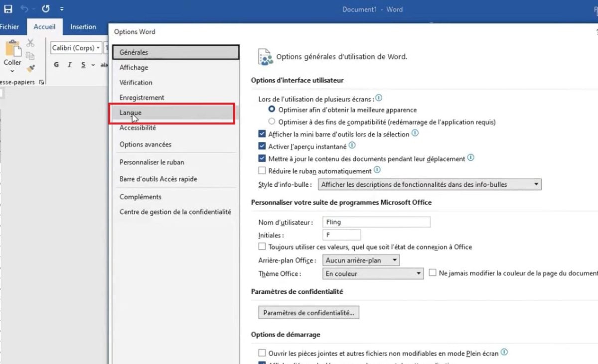
Task: Uncheck Mettre à jour le contenu des documents
Action: 262,159
